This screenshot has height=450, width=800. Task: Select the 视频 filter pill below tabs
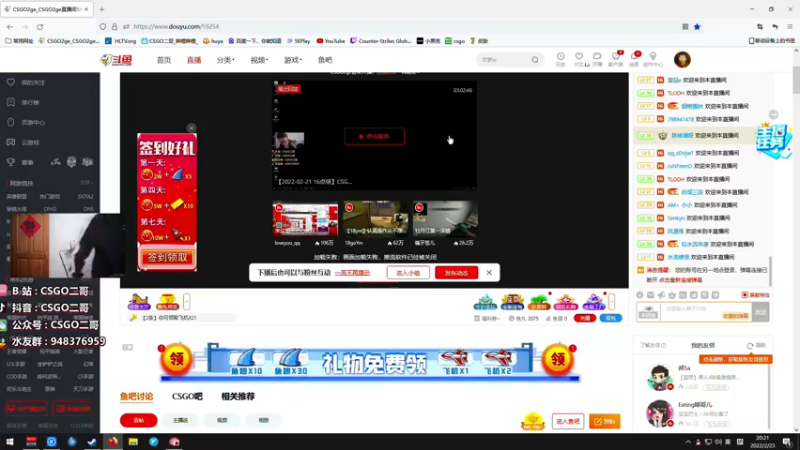pos(222,420)
